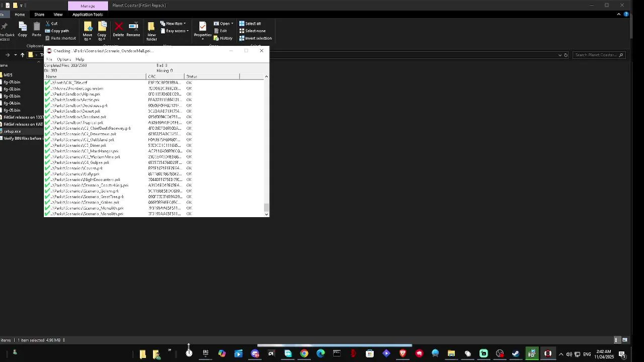Viewport: 644px width, 362px height.
Task: Click the Paste icon in Explorer ribbon
Action: [x=37, y=29]
